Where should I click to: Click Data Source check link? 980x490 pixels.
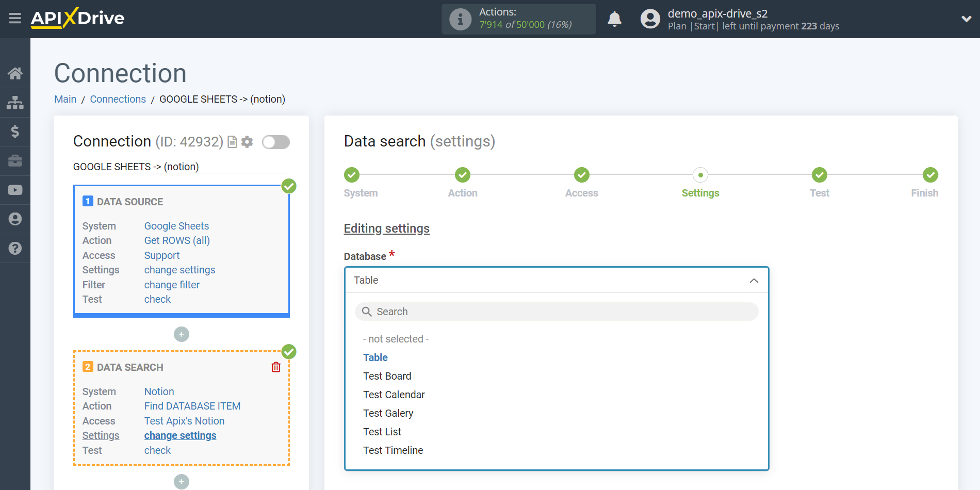coord(157,299)
